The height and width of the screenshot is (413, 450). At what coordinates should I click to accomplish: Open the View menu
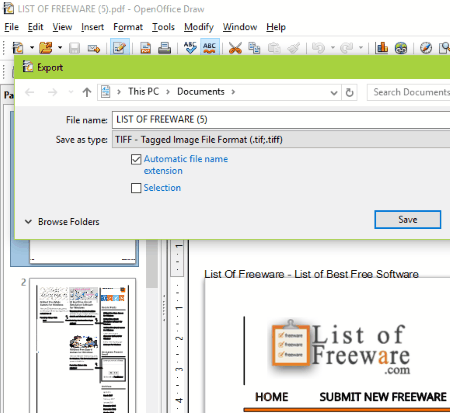62,27
